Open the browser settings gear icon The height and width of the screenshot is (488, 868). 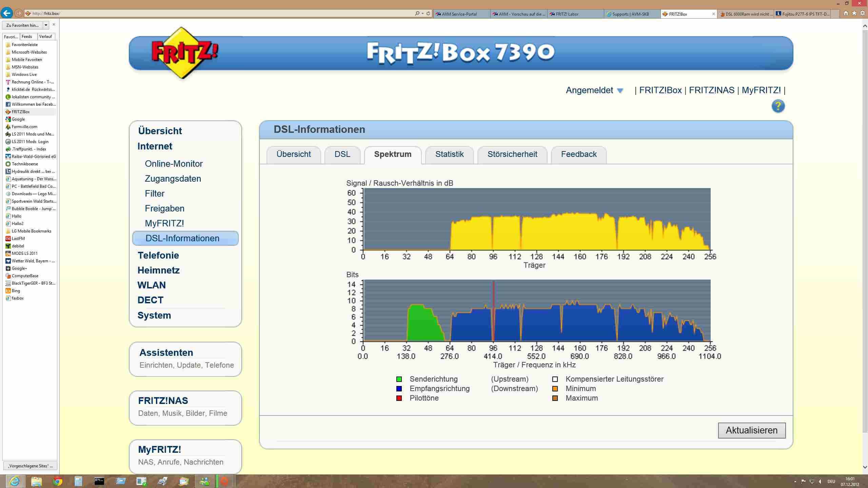pos(862,13)
